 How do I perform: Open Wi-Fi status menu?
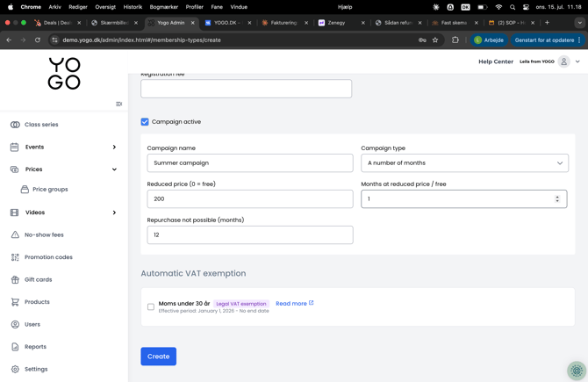point(498,7)
